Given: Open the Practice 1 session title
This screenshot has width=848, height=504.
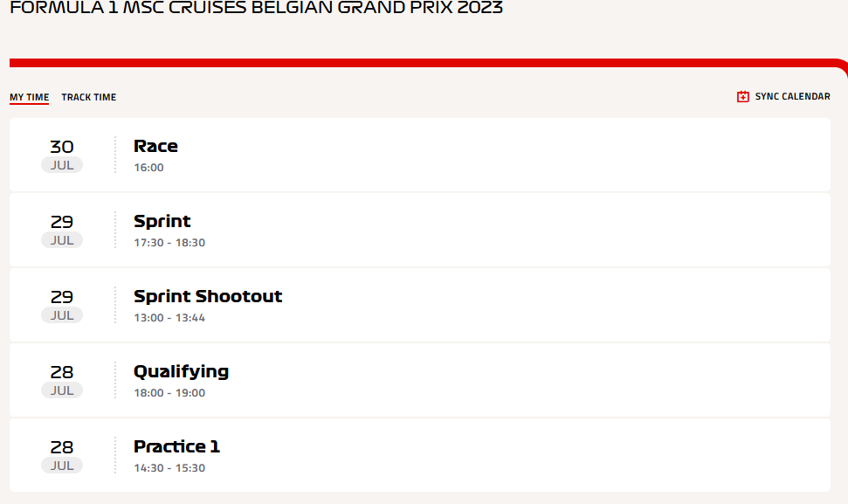Looking at the screenshot, I should (176, 446).
